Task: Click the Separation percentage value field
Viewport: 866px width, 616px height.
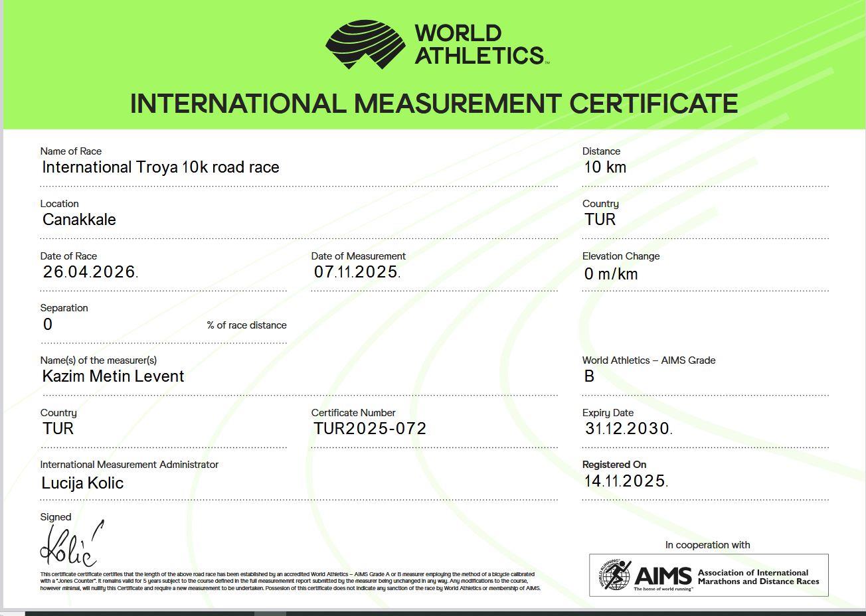Action: pos(48,325)
